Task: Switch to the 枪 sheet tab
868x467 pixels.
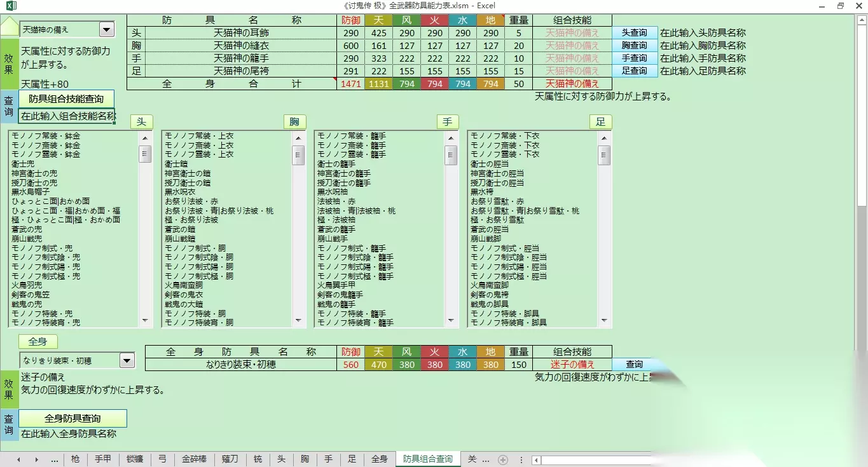Action: pyautogui.click(x=75, y=459)
